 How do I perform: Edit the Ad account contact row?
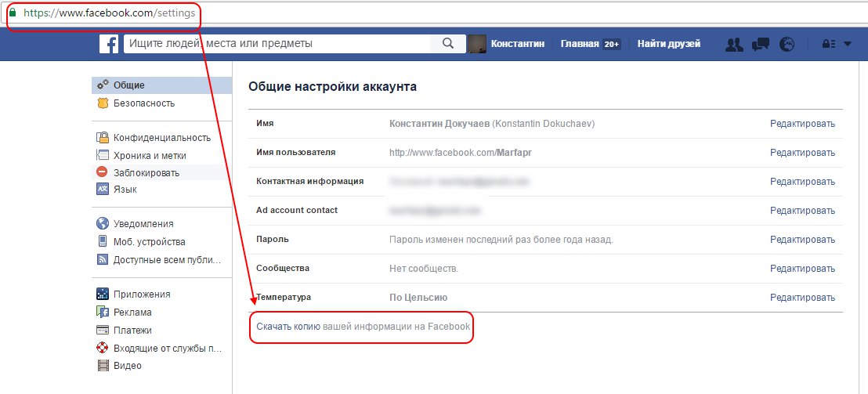click(x=802, y=210)
